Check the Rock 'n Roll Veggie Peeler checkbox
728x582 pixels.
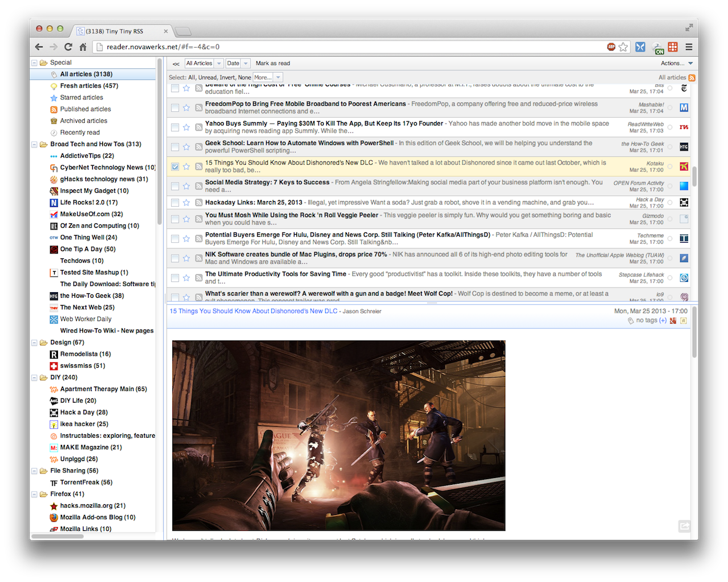tap(175, 219)
